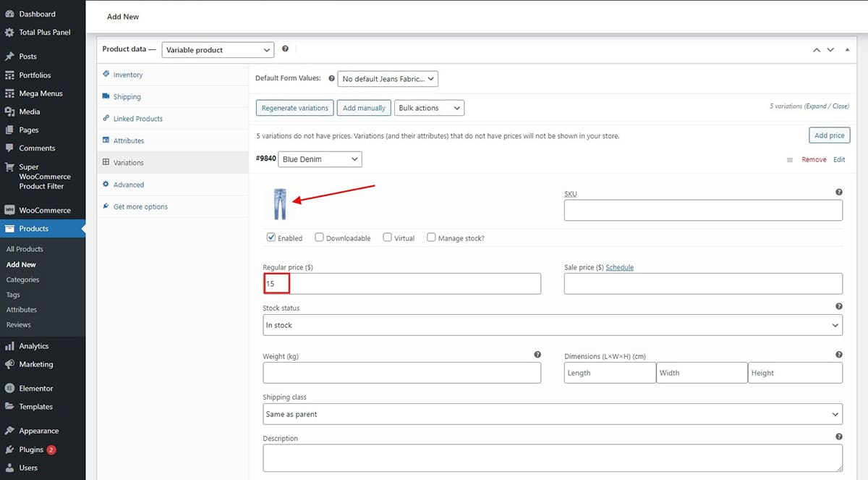Click the Users icon in sidebar
This screenshot has width=868, height=480.
(9, 468)
